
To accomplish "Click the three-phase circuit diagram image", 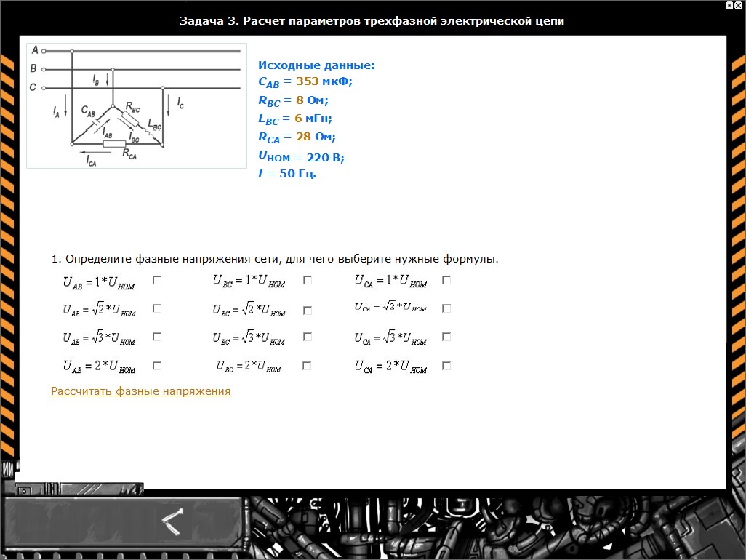I will pos(137,105).
